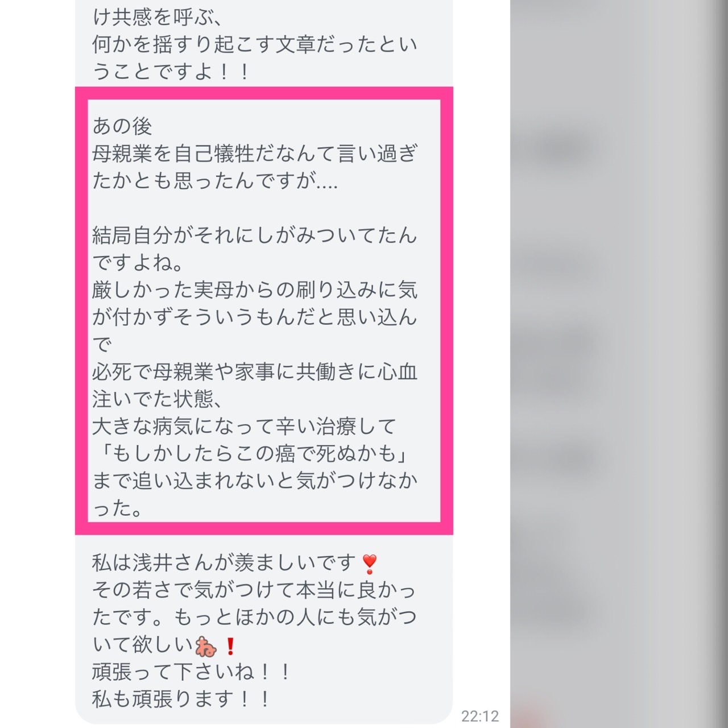
Task: Click the line 結局自分がそれにしがみついてたん
Action: point(255,235)
